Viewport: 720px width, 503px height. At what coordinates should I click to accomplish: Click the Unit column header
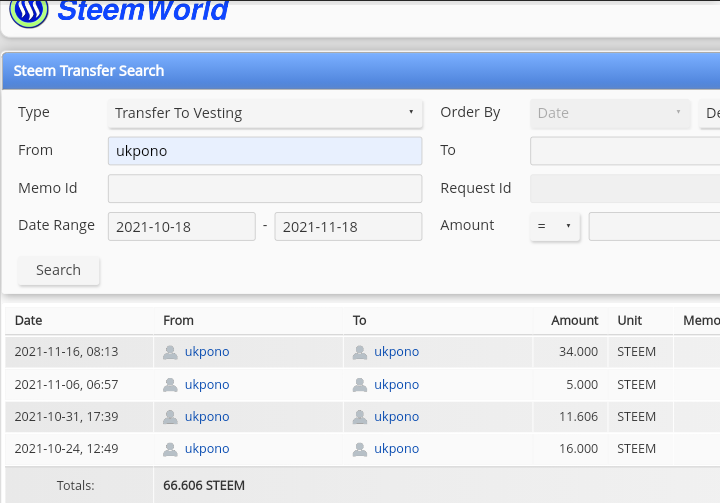[630, 320]
